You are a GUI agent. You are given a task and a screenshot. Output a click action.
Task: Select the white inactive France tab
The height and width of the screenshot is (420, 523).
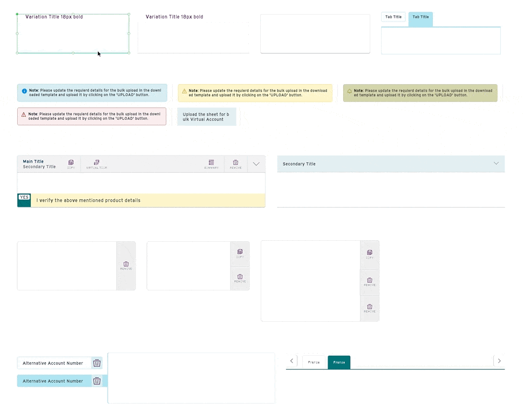[314, 362]
